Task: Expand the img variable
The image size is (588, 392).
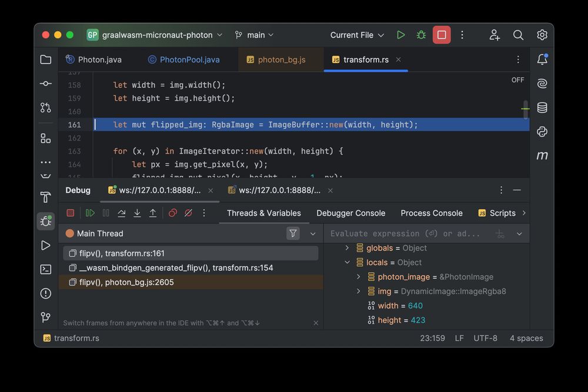Action: pos(359,291)
